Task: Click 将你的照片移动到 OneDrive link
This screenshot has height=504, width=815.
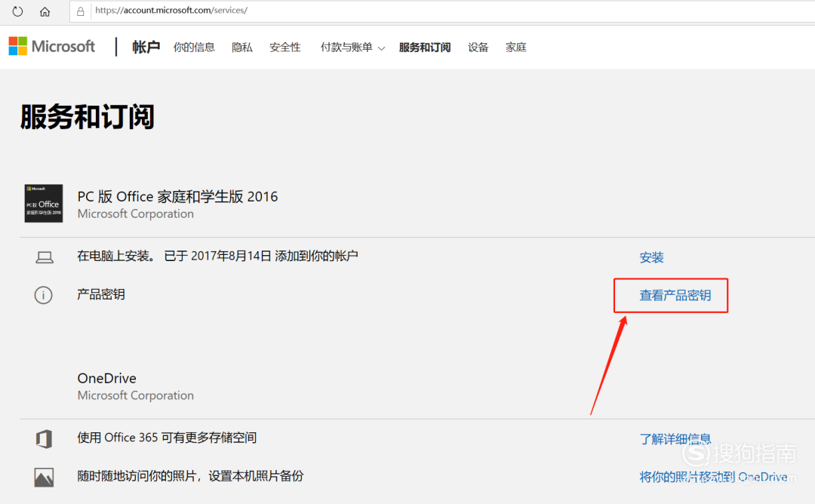Action: (713, 477)
